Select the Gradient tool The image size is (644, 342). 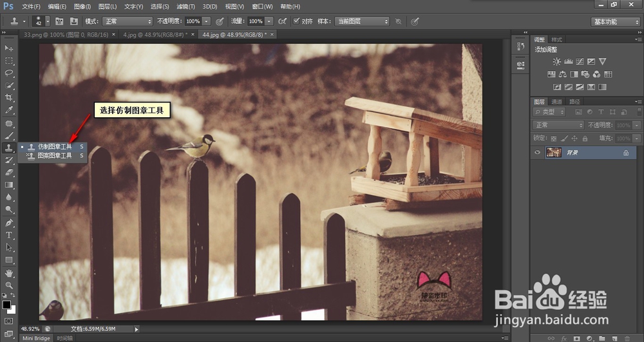pos(8,185)
